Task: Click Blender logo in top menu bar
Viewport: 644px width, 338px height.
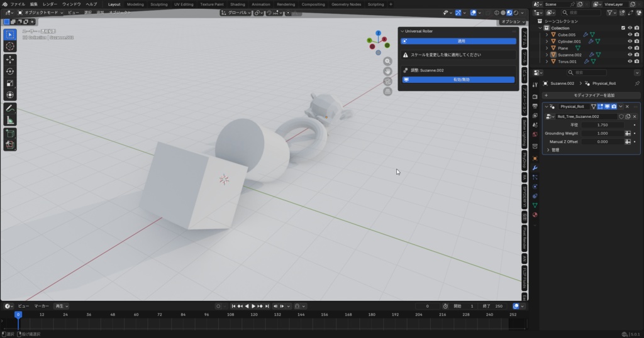Action: tap(4, 4)
